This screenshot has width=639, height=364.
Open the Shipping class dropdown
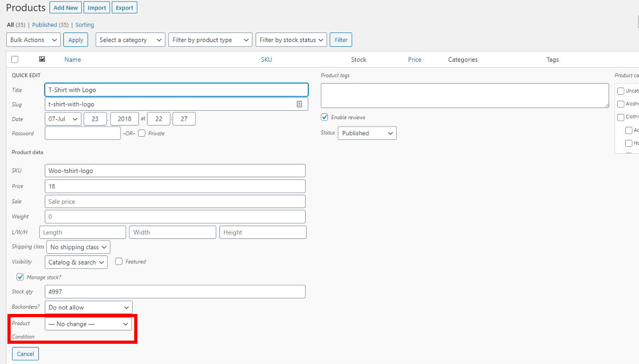(78, 246)
